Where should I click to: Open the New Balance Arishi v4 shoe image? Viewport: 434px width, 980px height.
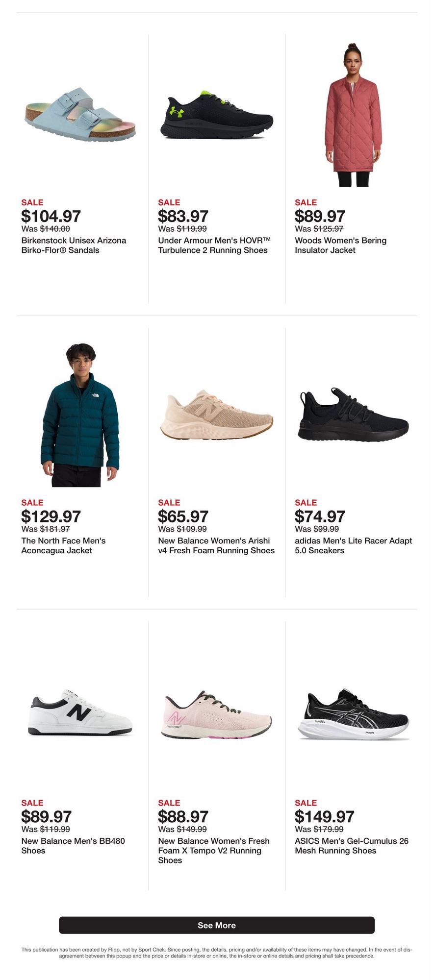click(x=217, y=415)
